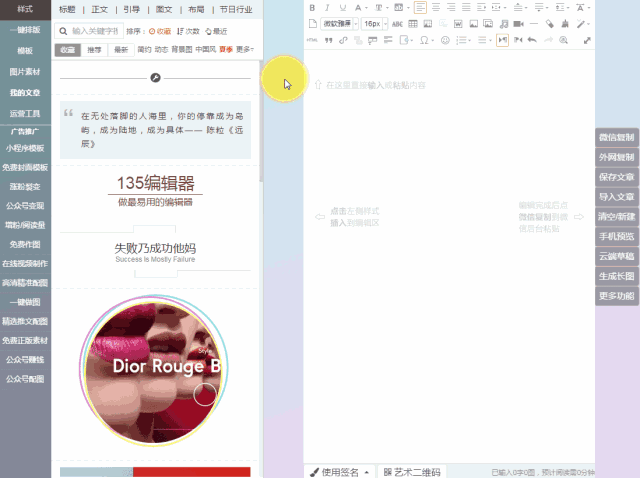Toggle HTML source view
The width and height of the screenshot is (640, 478).
pos(312,40)
